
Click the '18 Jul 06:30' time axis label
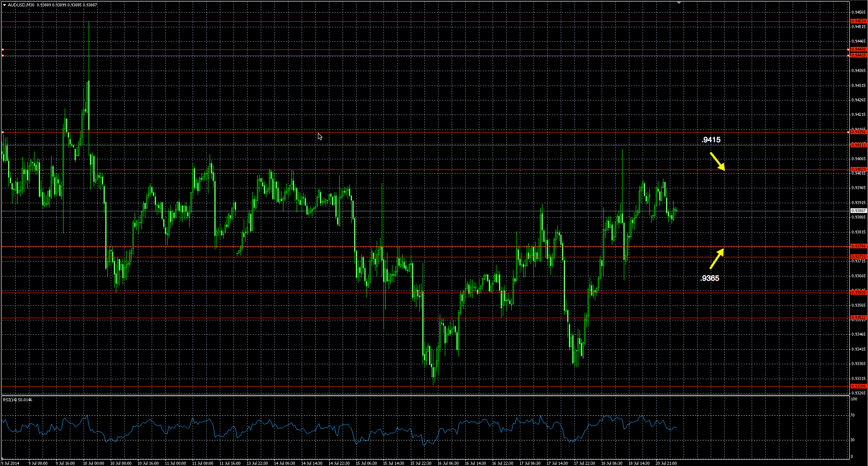[611, 463]
